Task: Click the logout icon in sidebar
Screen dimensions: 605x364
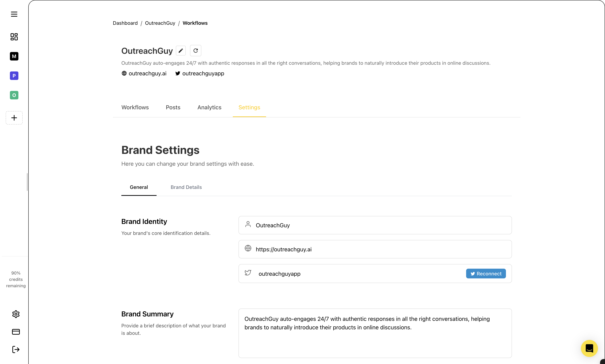Action: coord(16,349)
